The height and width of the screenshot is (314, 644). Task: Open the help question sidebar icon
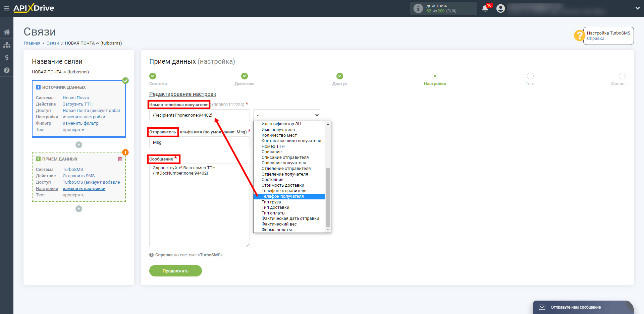pyautogui.click(x=7, y=70)
